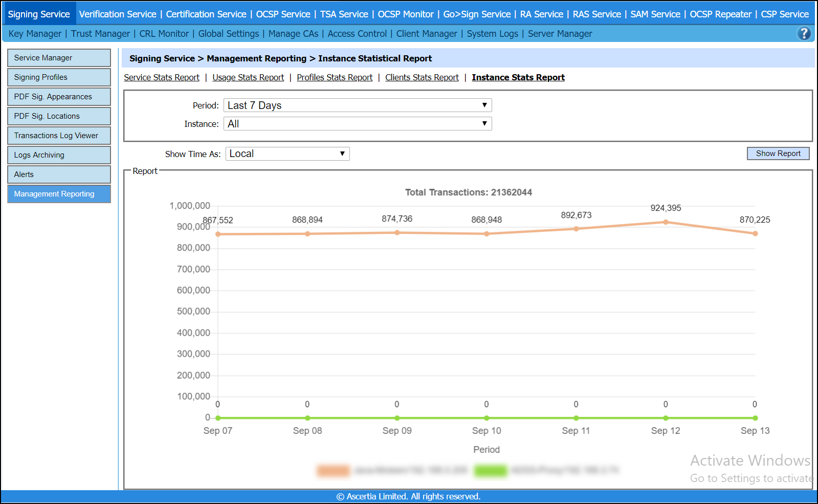
Task: Click the help question mark icon
Action: tap(804, 33)
